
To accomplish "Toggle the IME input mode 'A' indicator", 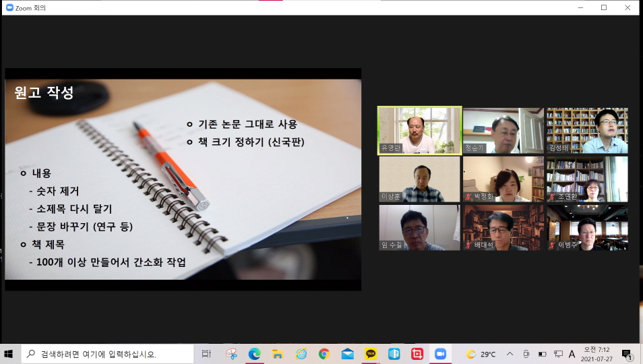I will coord(572,354).
